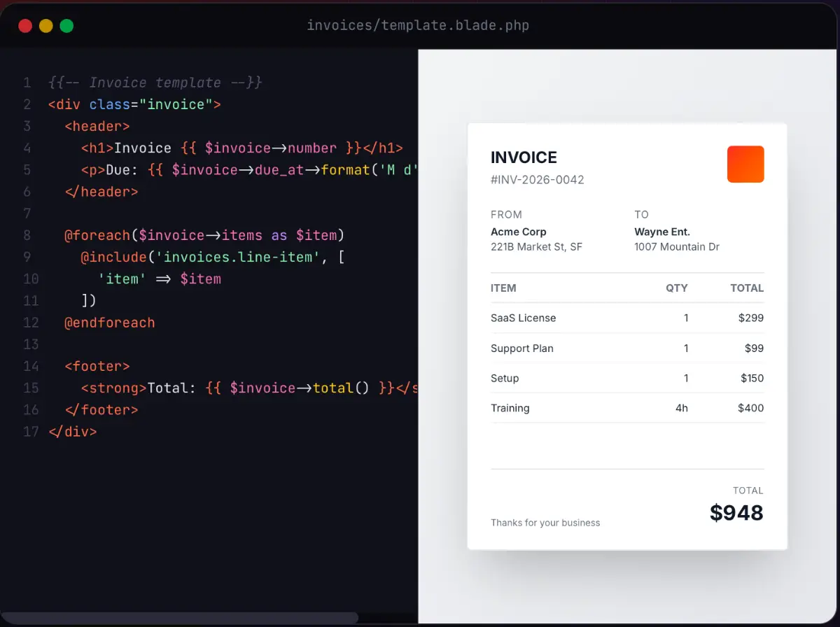Click the 4h quantity value
Image resolution: width=840 pixels, height=627 pixels.
pos(682,408)
